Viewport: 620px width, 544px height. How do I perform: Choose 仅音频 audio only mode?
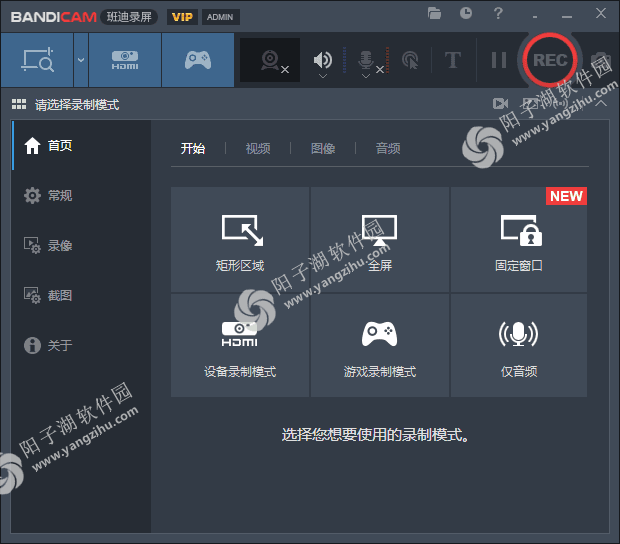coord(519,345)
